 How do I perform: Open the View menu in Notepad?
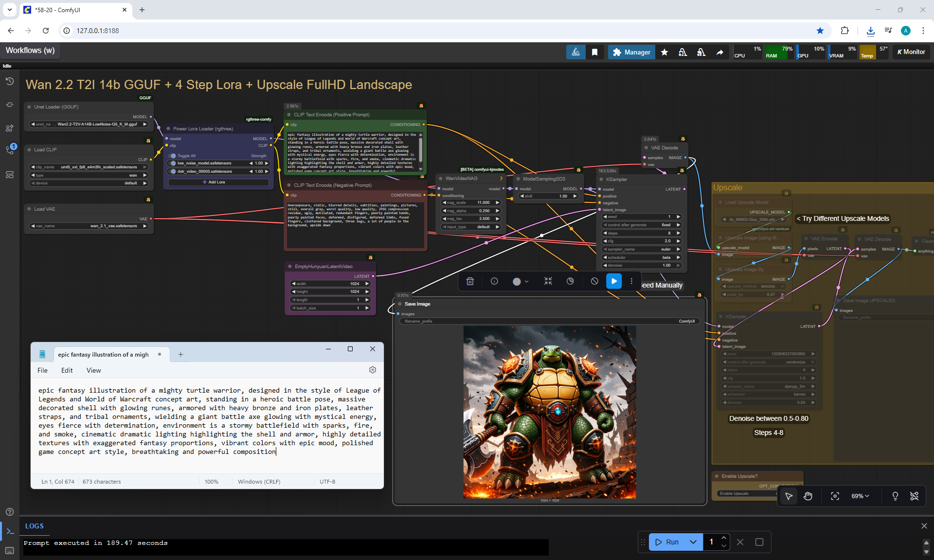[x=93, y=370]
